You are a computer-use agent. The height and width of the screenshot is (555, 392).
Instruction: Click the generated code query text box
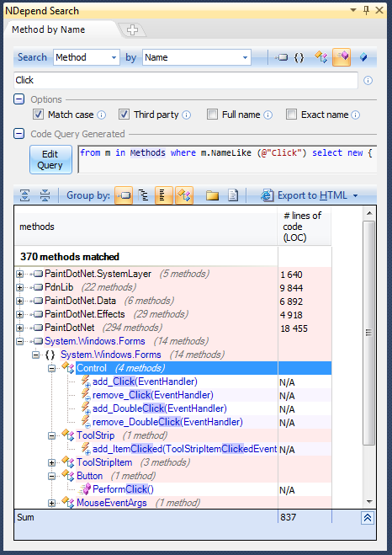pos(227,159)
